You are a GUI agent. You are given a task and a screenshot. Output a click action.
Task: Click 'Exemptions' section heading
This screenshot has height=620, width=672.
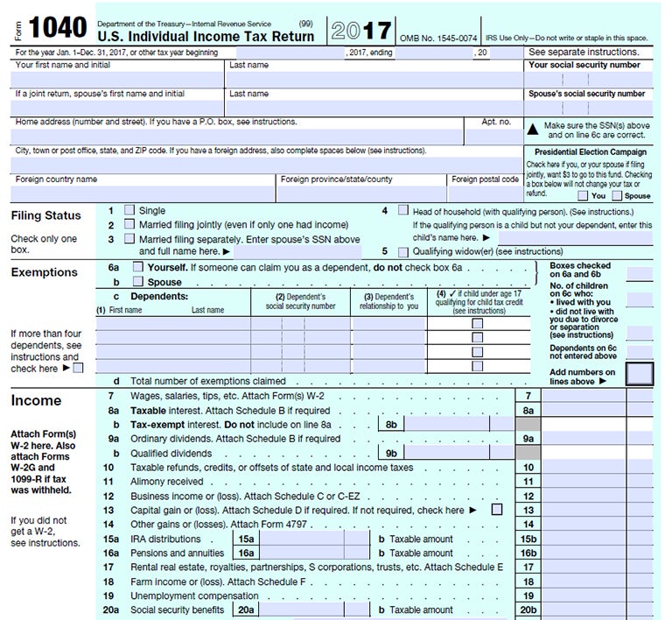pyautogui.click(x=44, y=272)
